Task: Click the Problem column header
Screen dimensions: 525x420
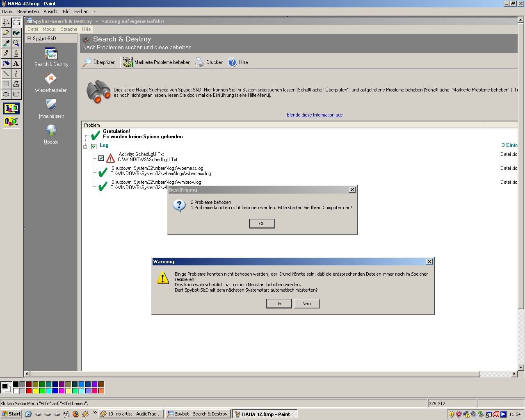Action: [283, 125]
